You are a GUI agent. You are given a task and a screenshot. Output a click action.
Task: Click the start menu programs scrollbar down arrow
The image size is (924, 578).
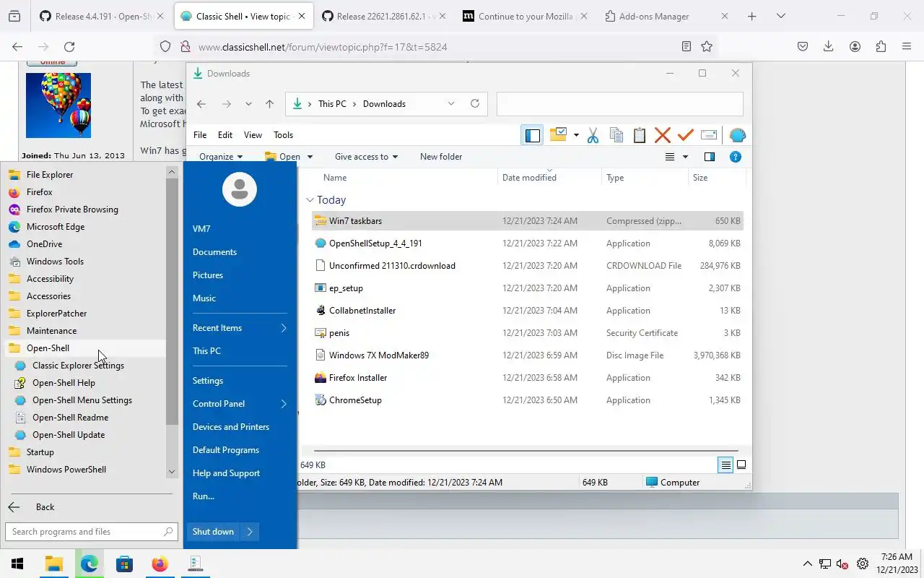click(172, 472)
